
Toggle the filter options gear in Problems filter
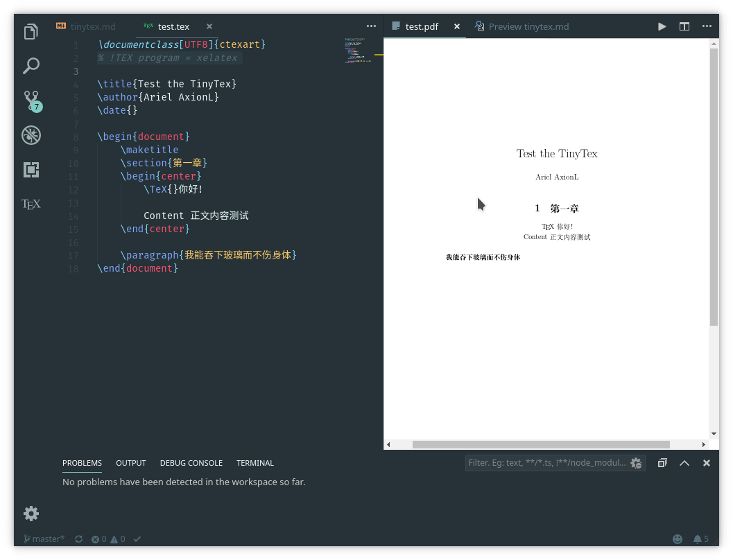click(636, 463)
